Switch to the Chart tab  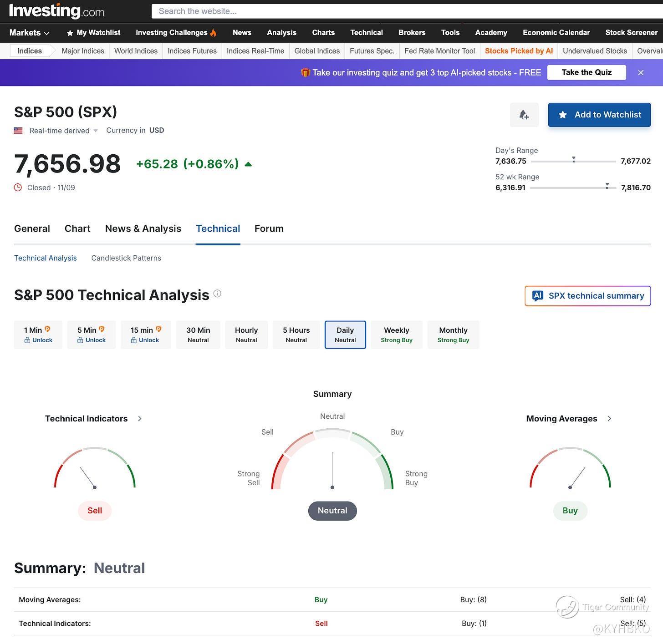pos(77,228)
